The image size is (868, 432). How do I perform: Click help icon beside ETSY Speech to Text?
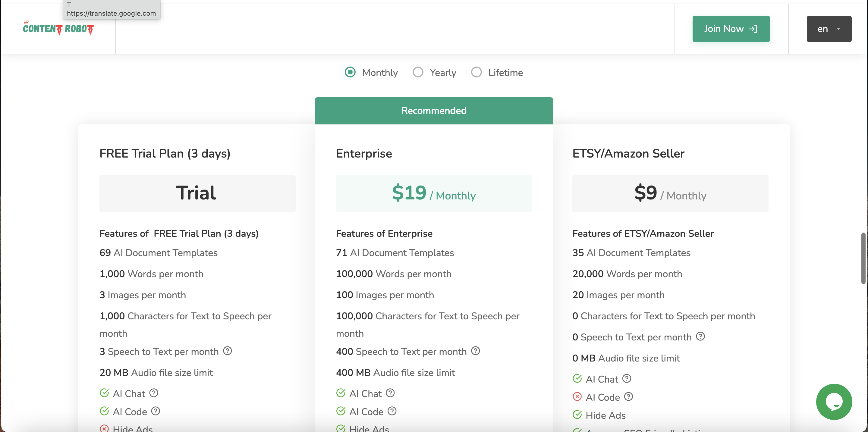700,337
